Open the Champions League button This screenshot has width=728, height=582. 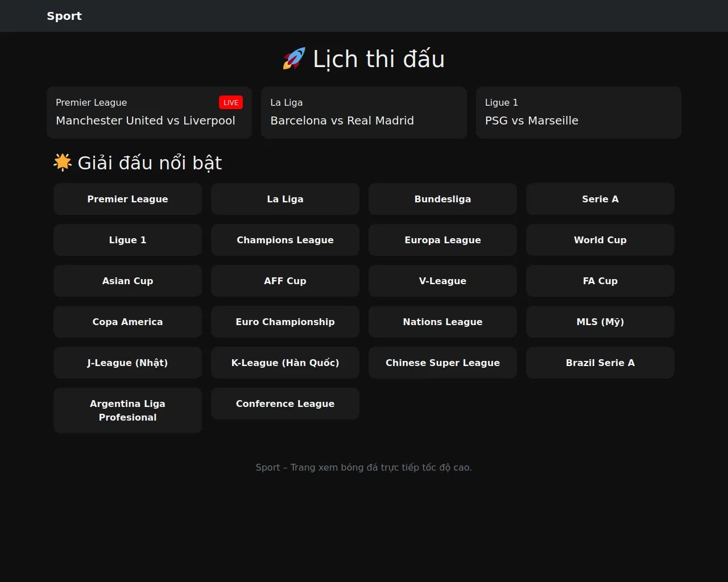285,240
